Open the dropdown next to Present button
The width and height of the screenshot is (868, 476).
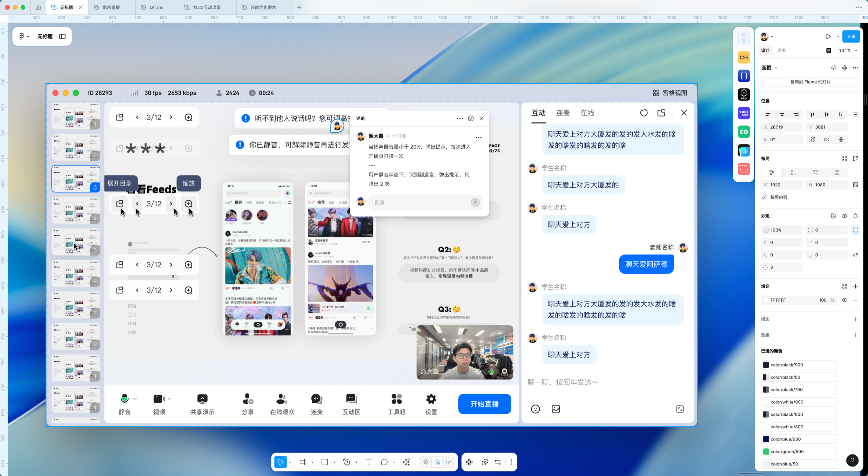838,37
